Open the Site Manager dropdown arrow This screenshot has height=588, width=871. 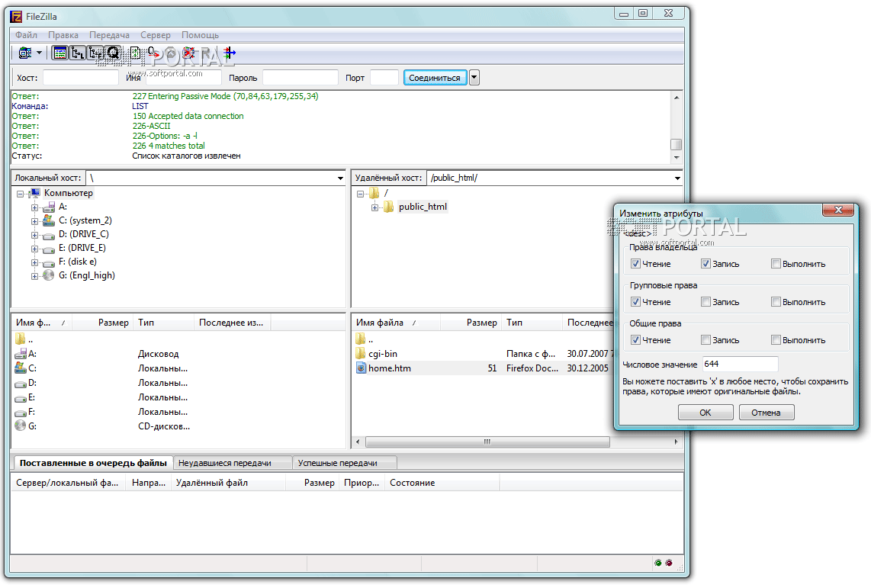[x=40, y=53]
